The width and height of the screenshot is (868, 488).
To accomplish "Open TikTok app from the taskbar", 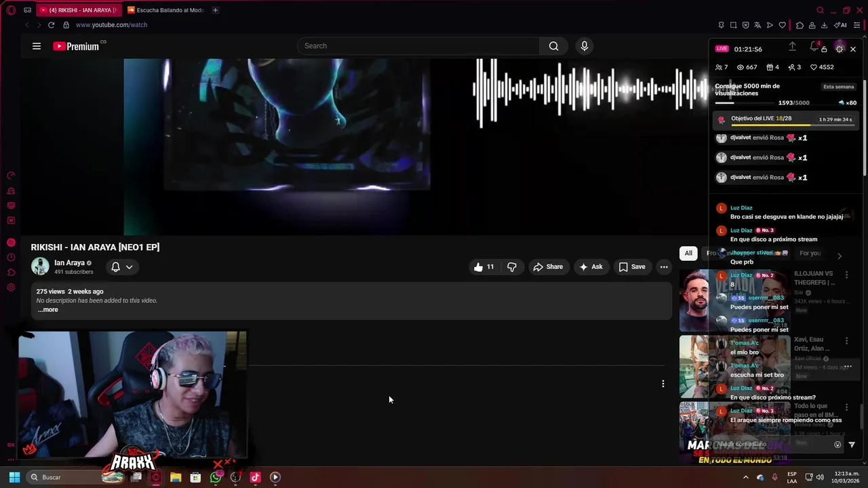I will click(x=255, y=477).
